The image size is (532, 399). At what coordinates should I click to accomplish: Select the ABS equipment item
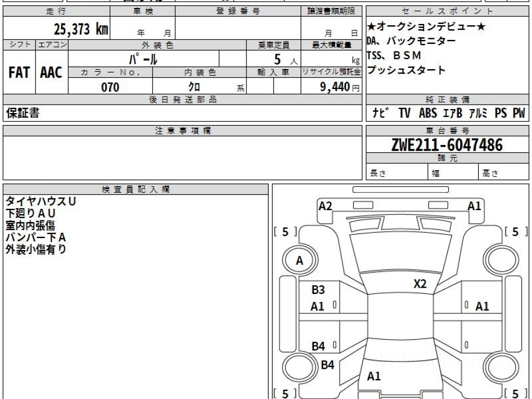coord(428,113)
